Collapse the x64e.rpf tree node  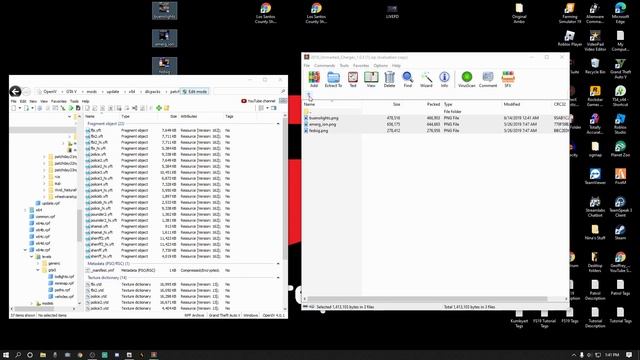[25, 250]
